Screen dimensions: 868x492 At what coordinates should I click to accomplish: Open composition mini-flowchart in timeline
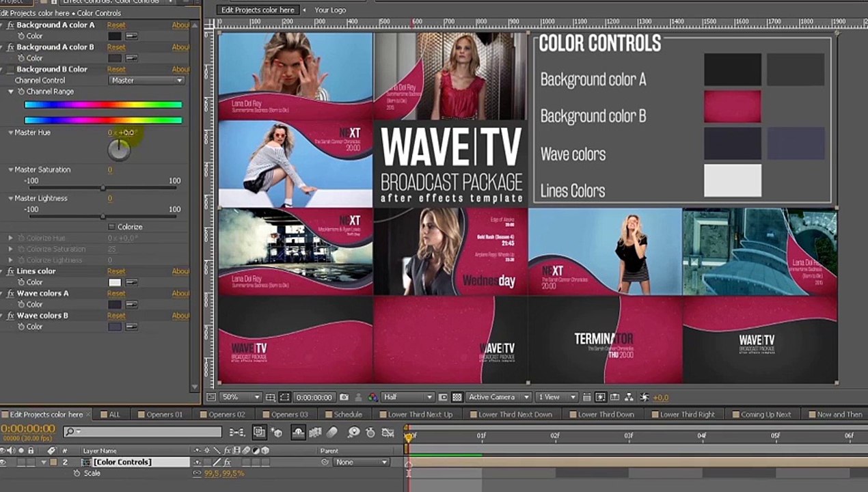click(236, 432)
